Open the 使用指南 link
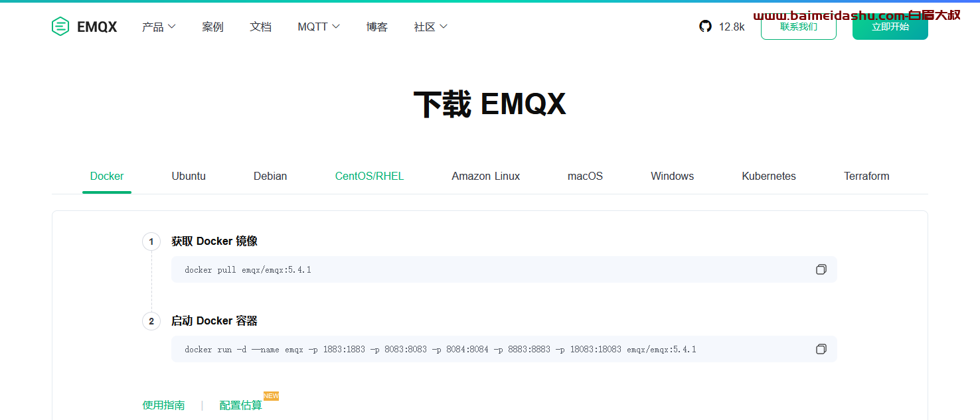Viewport: 980px width, 420px height. (163, 405)
